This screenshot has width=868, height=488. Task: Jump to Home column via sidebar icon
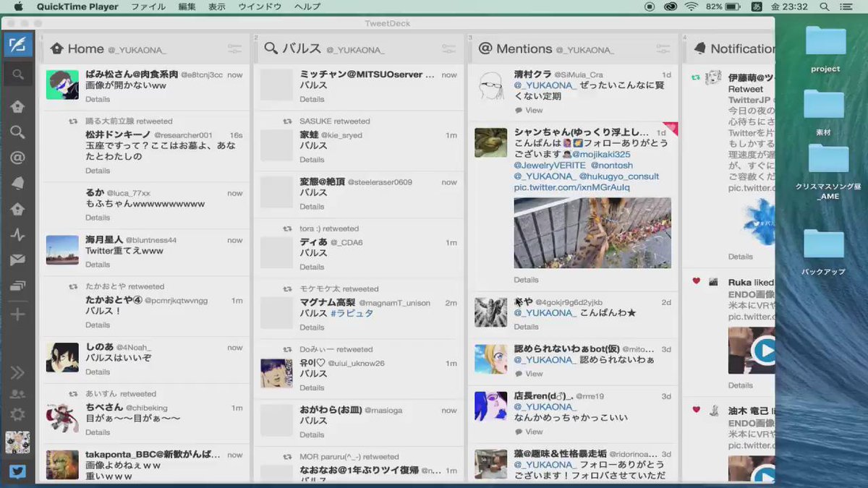click(x=17, y=106)
